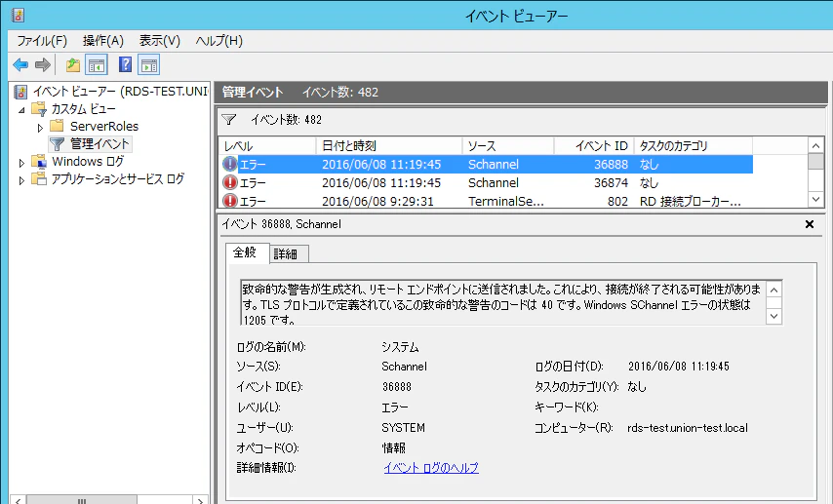Open the ヘルプ(H) menu

tap(218, 41)
